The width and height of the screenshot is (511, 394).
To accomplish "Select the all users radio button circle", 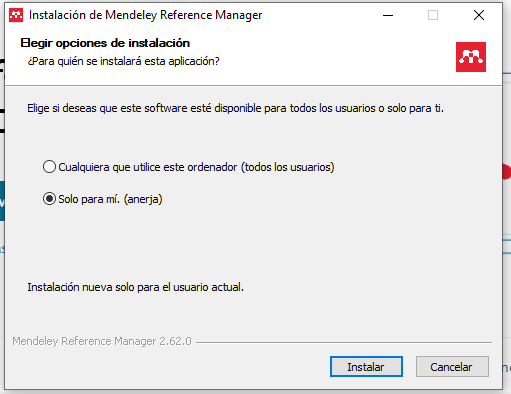I will click(x=49, y=167).
